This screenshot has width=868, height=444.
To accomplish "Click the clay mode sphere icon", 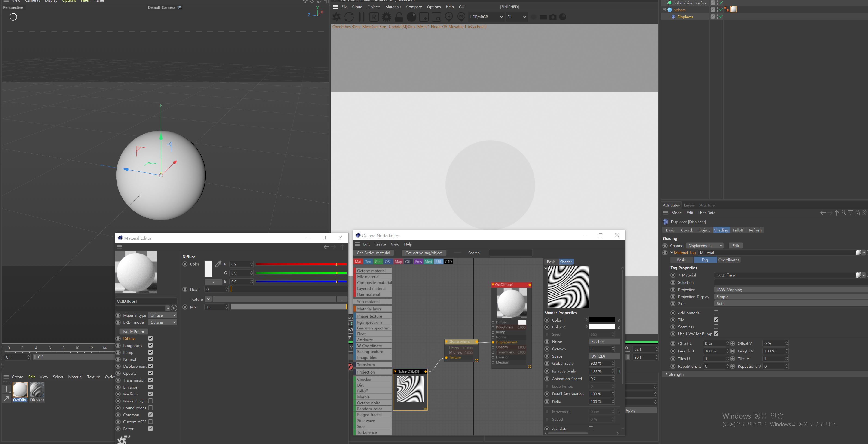I will point(411,17).
